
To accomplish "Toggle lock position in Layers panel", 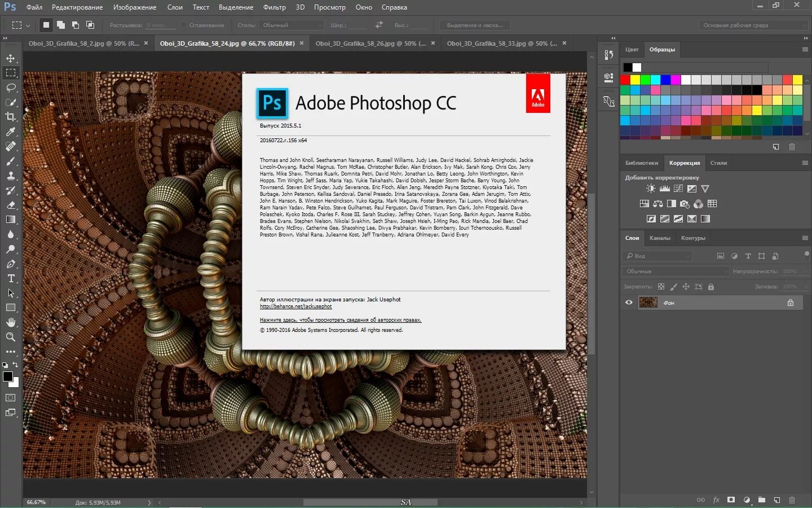I will (686, 287).
